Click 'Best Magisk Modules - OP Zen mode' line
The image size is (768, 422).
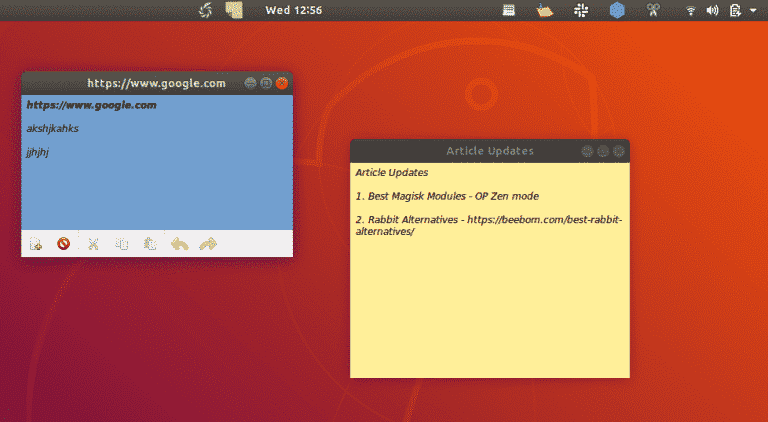point(447,196)
